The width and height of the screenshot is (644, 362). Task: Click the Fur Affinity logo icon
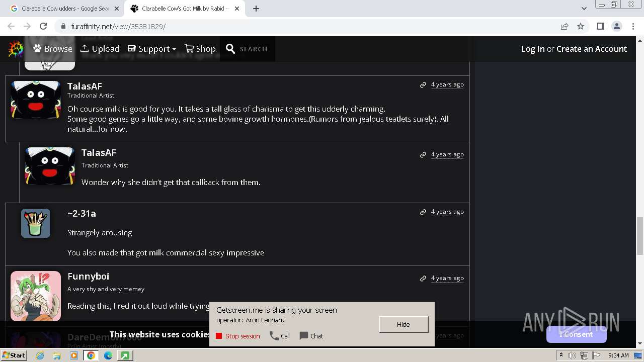click(16, 49)
